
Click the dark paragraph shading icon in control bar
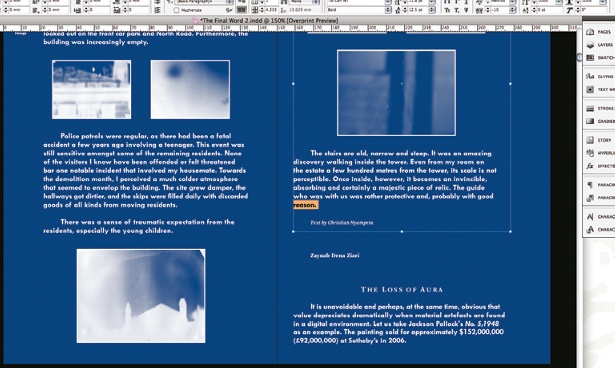pyautogui.click(x=241, y=10)
